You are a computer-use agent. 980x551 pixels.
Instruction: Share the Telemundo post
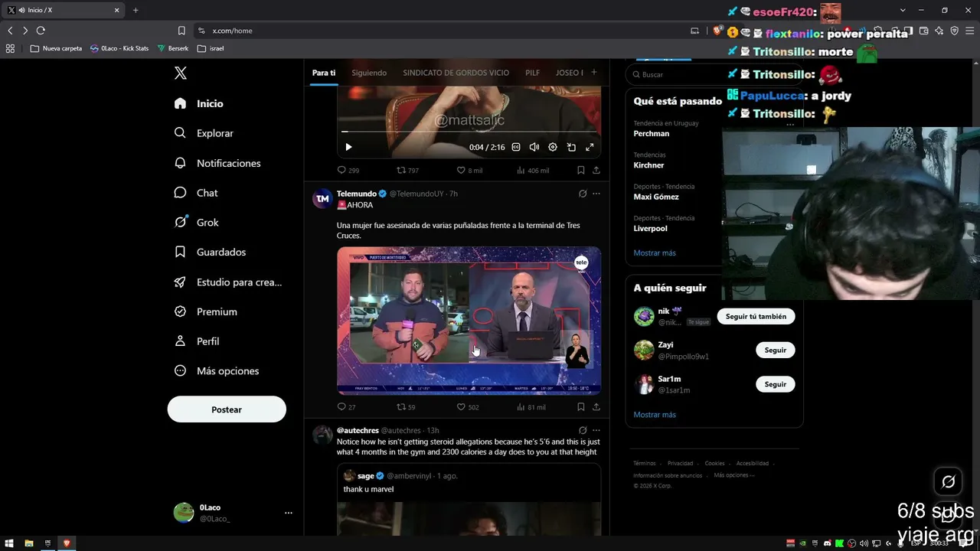click(x=596, y=407)
